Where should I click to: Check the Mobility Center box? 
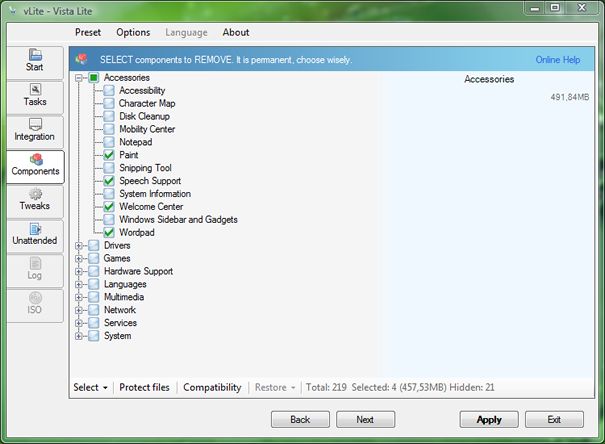click(109, 129)
